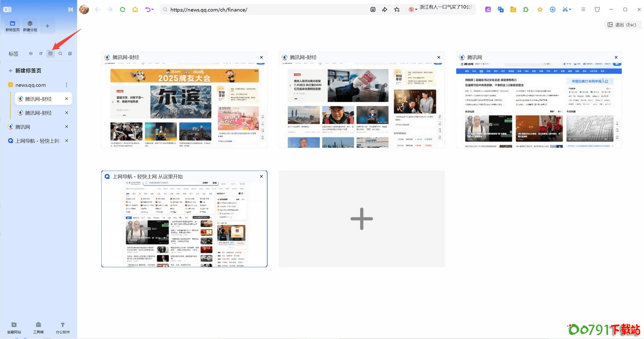Click the skin shirt icon
Image resolution: width=644 pixels, height=339 pixels.
[597, 10]
